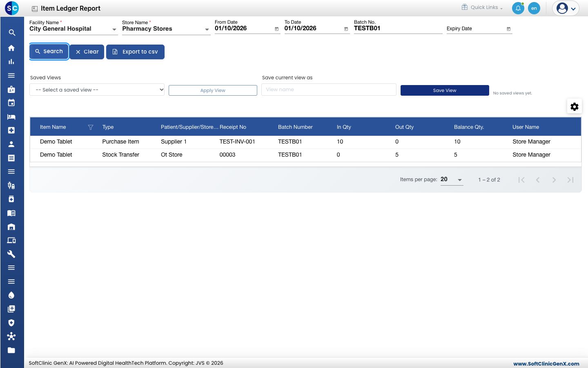This screenshot has width=588, height=368.
Task: Click the Batch No. field
Action: (x=398, y=28)
